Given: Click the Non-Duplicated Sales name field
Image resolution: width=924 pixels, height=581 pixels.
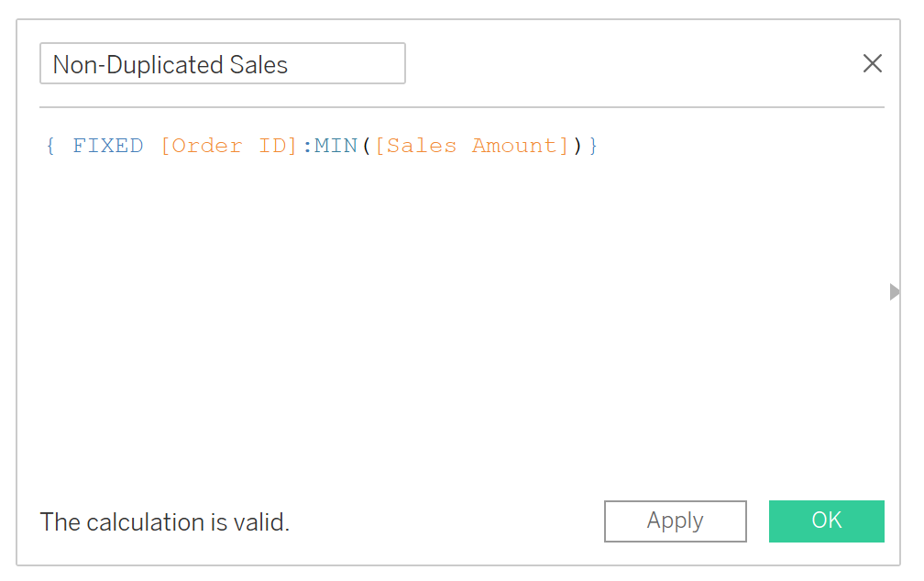Looking at the screenshot, I should tap(222, 63).
